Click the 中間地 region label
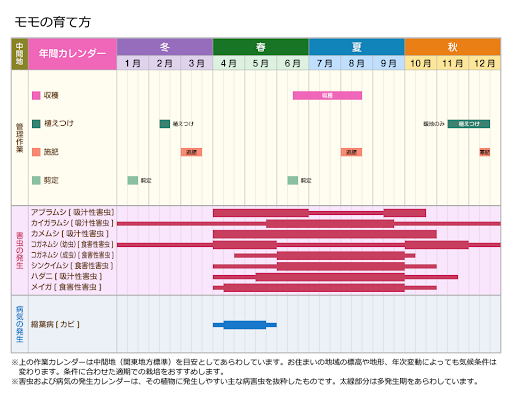 20,54
